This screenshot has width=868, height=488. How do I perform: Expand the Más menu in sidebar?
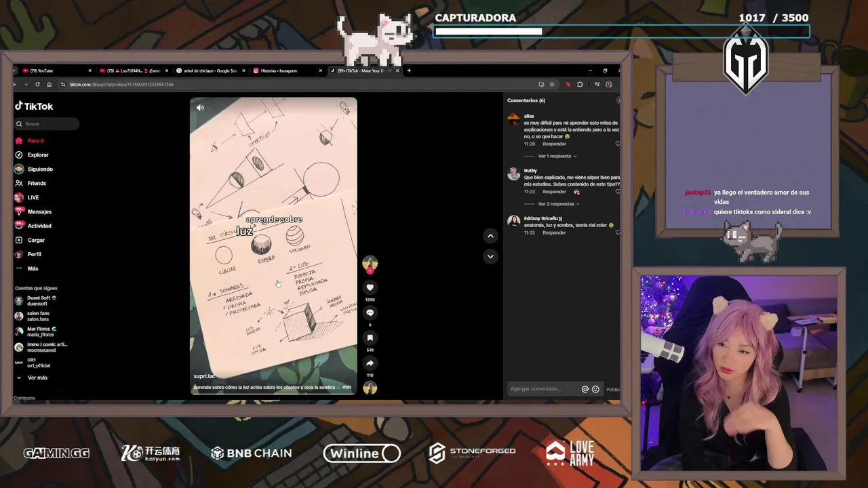pyautogui.click(x=27, y=268)
